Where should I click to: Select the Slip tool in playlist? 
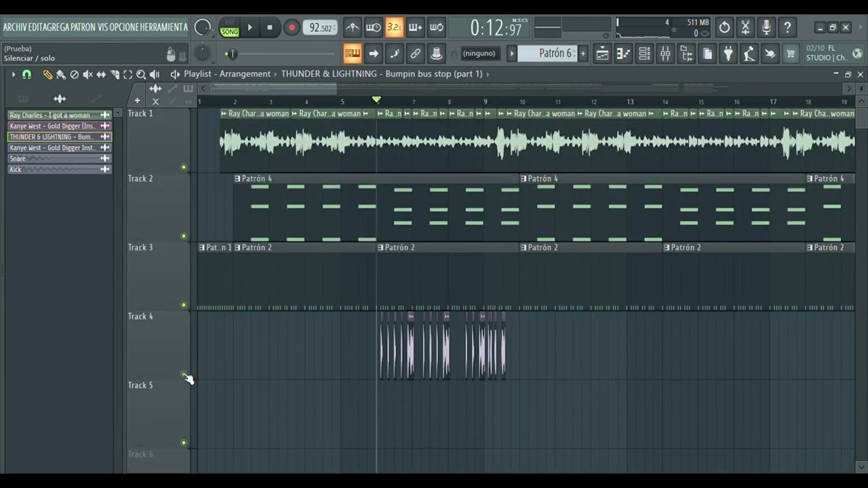click(101, 75)
